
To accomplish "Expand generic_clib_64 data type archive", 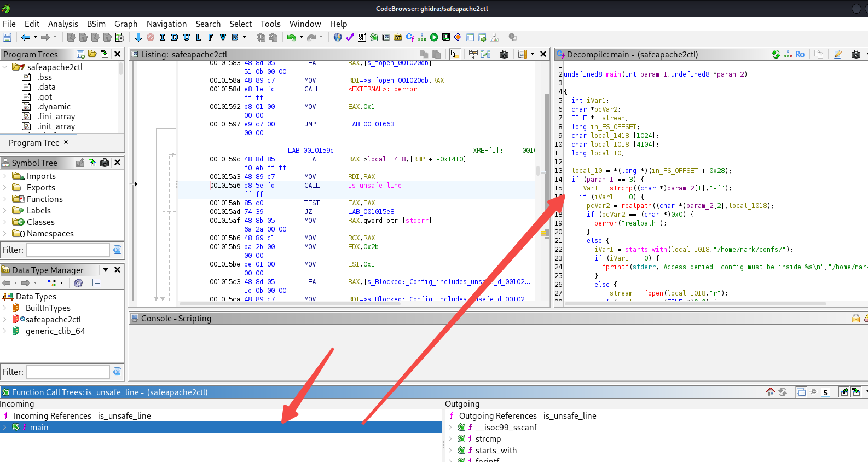I will (x=5, y=331).
